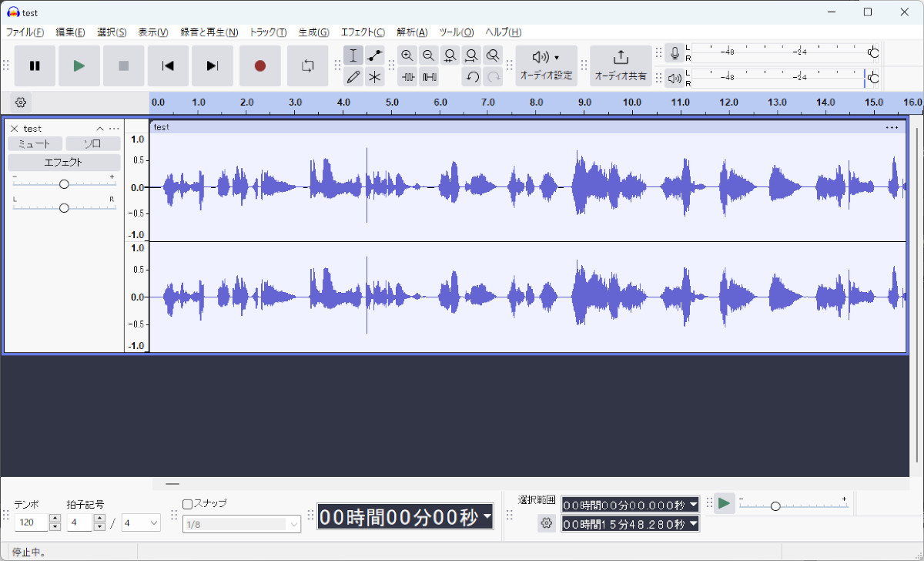Image resolution: width=924 pixels, height=561 pixels.
Task: Trim audio outside the selection
Action: (407, 76)
